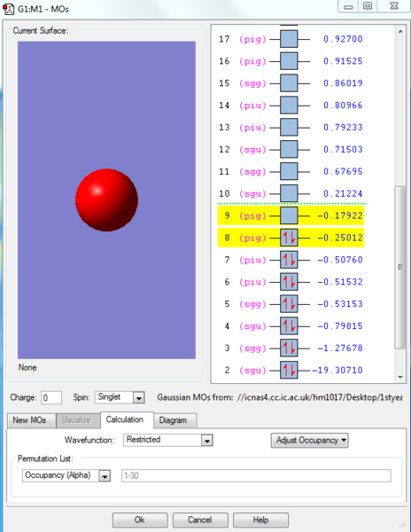Toggle occupancy box of orbital 13
Image resolution: width=411 pixels, height=532 pixels.
coord(289,127)
